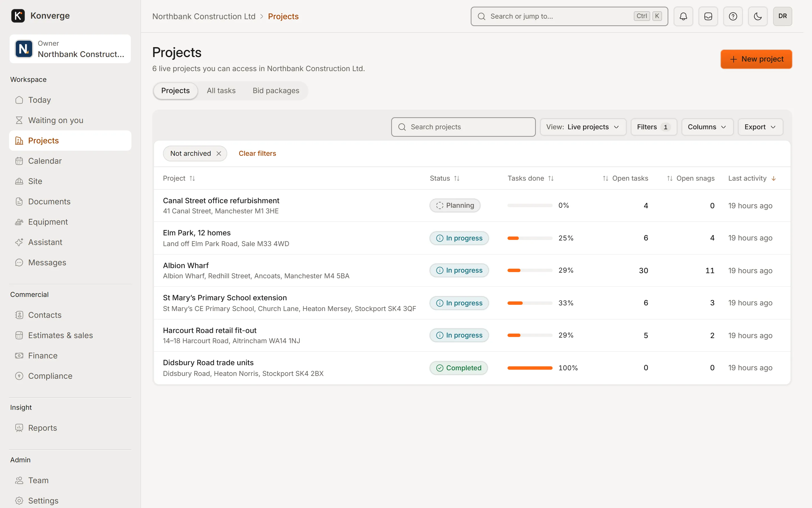Open Assistant in sidebar
Screen dimensions: 812x508
[x=70, y=242]
